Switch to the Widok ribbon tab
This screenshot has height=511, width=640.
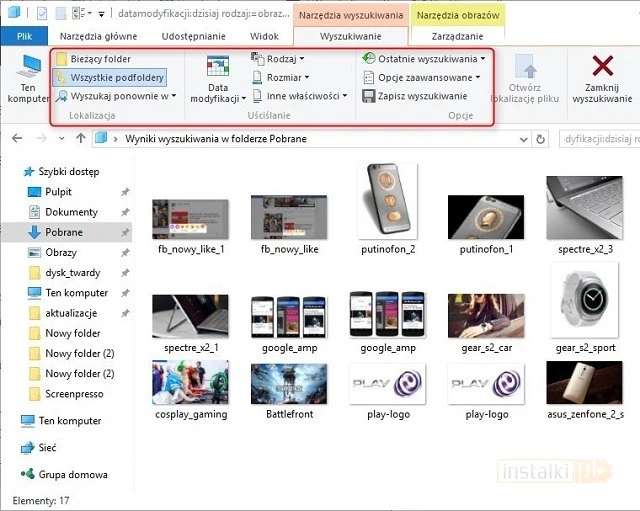coord(265,36)
